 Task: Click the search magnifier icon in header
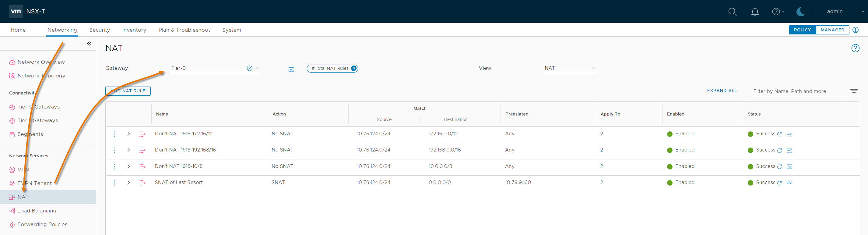pos(732,12)
